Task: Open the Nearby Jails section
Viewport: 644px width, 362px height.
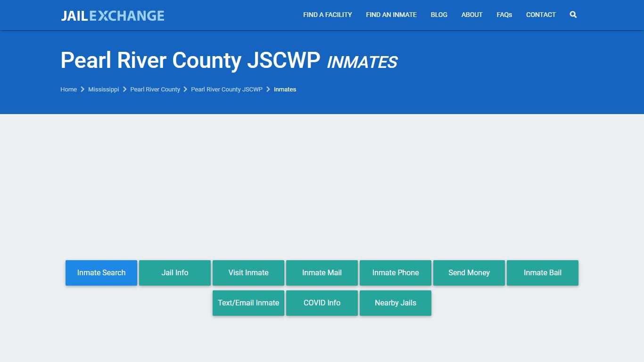Action: [x=396, y=303]
